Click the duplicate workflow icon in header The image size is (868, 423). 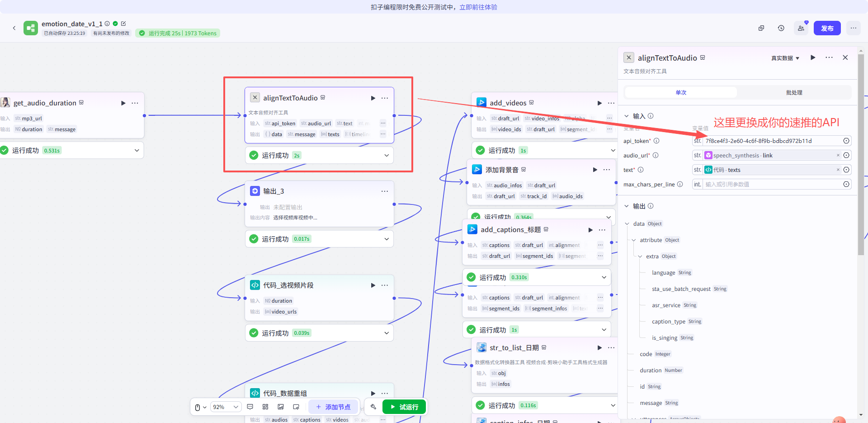761,28
